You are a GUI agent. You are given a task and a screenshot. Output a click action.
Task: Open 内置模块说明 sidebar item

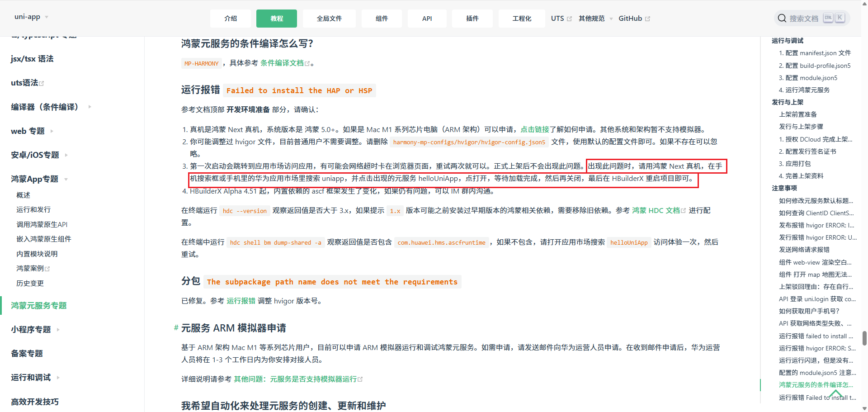pos(37,254)
